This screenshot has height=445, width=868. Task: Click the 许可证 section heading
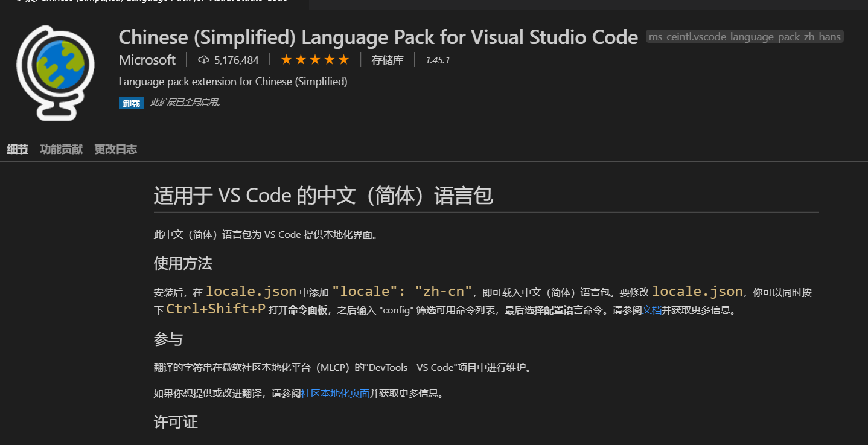176,422
